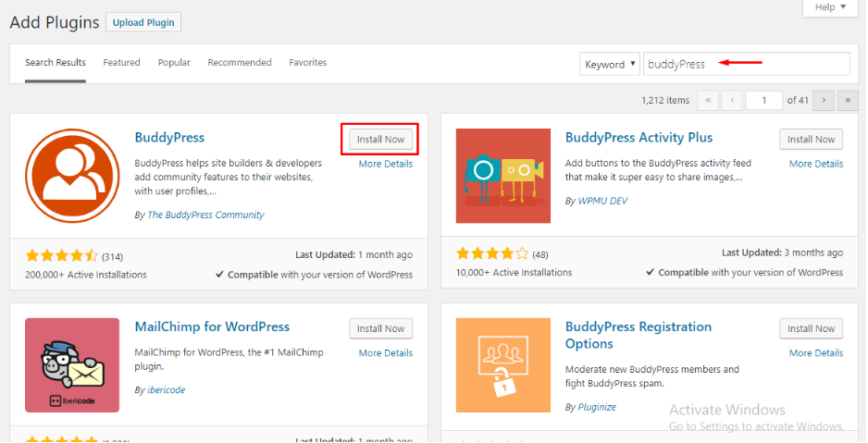
Task: Click the Add Plugins page heading
Action: pos(55,23)
